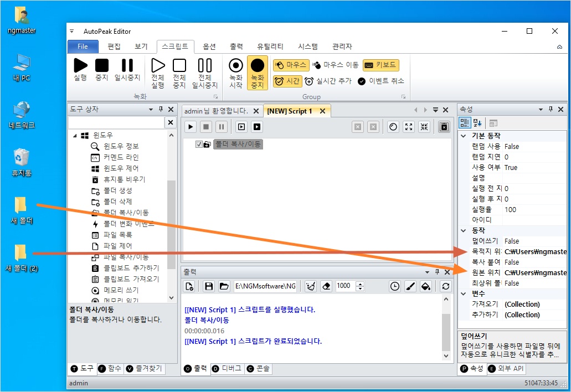
Task: Collapse the 변수 property group
Action: 464,294
